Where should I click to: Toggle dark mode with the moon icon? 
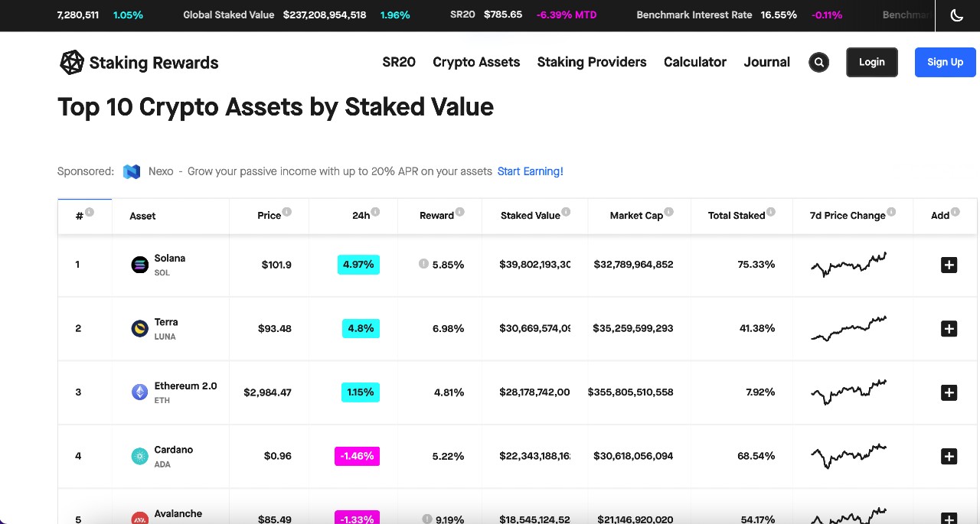click(x=957, y=15)
